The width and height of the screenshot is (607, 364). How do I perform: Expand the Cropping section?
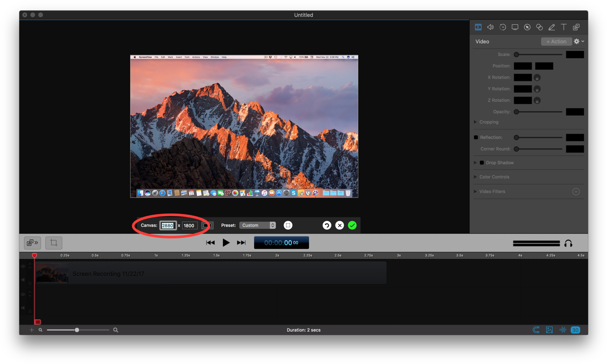[x=475, y=122]
